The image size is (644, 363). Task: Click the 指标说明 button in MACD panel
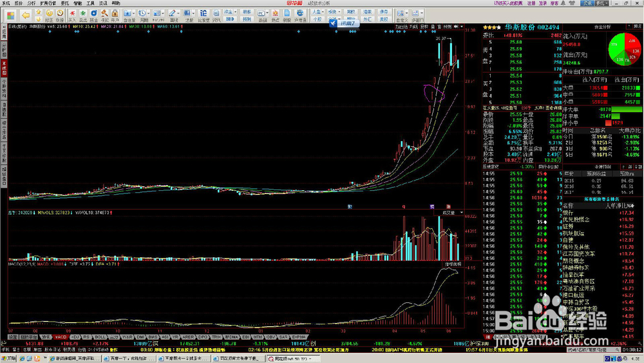pos(453,264)
